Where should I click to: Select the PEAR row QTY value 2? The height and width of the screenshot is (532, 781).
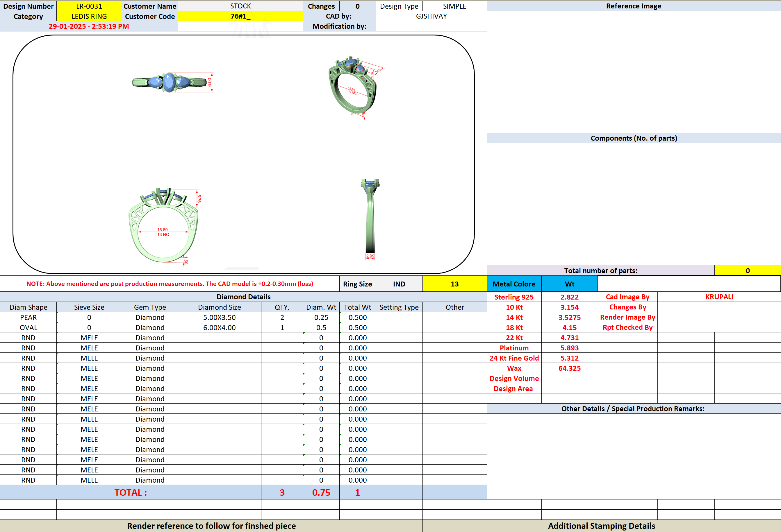point(282,317)
